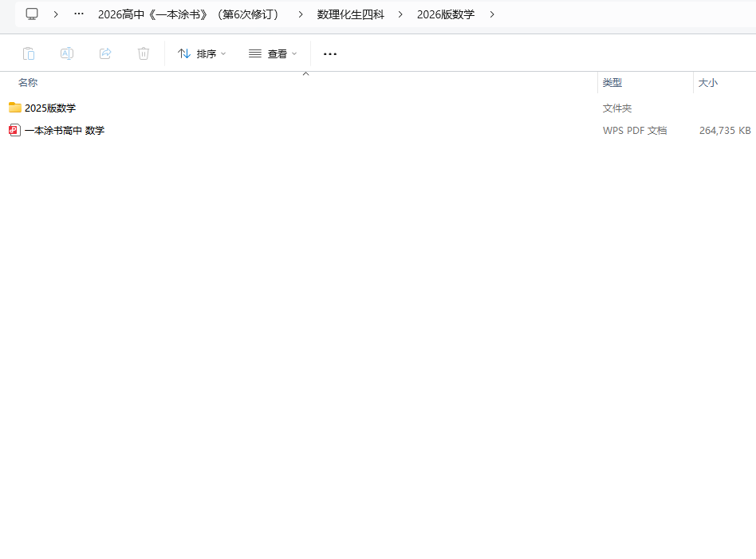Open the 查看 view dropdown
Viewport: 756px width, 559px height.
273,53
